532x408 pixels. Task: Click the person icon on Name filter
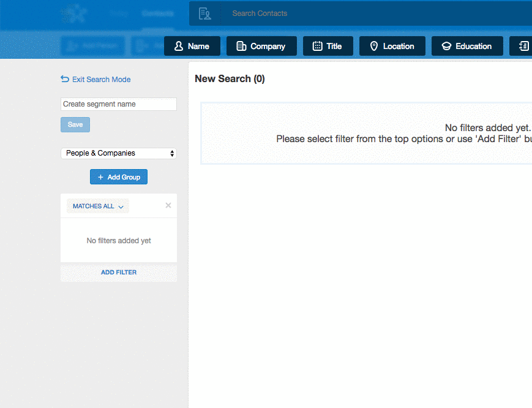(x=179, y=47)
